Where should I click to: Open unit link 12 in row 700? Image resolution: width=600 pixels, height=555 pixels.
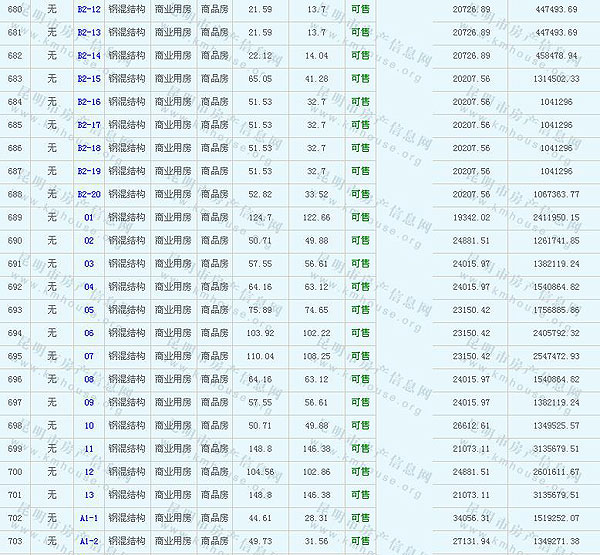pos(89,471)
